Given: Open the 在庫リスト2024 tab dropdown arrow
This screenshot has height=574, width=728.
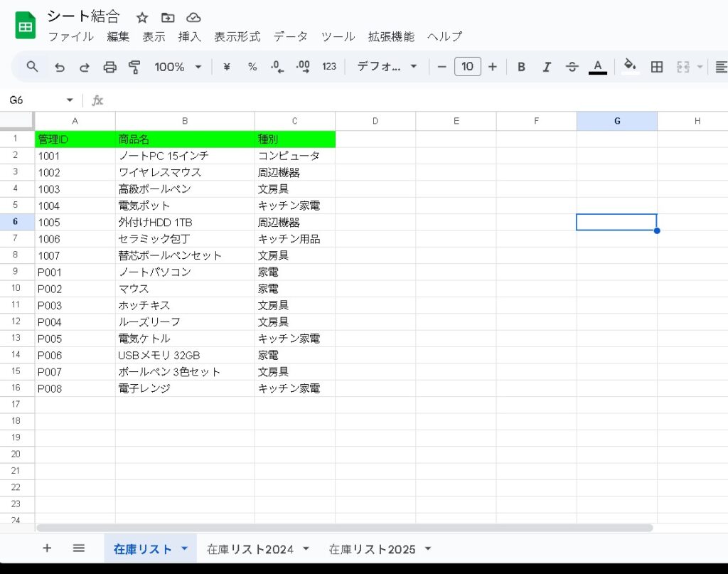Looking at the screenshot, I should 306,548.
